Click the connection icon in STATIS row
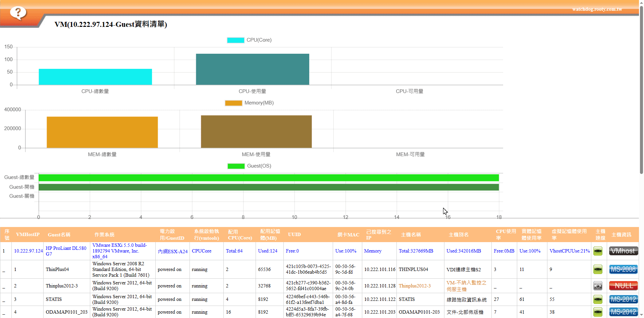This screenshot has height=318, width=644. 598,299
